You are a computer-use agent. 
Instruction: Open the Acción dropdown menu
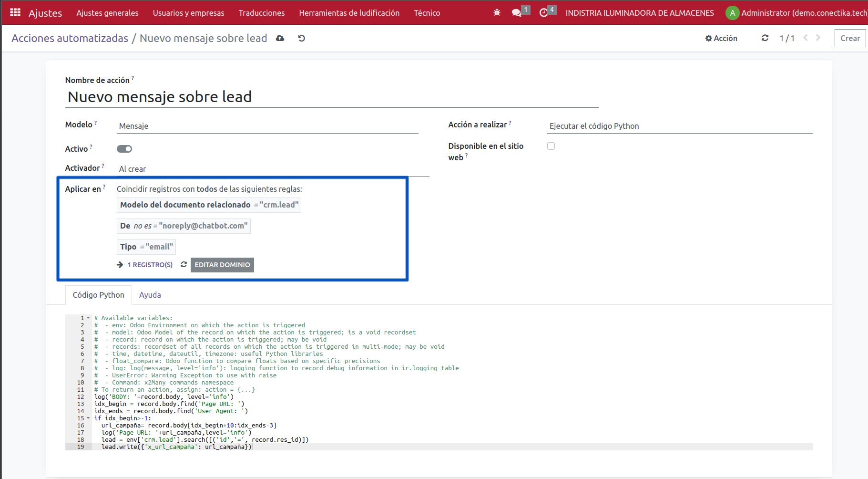tap(721, 38)
